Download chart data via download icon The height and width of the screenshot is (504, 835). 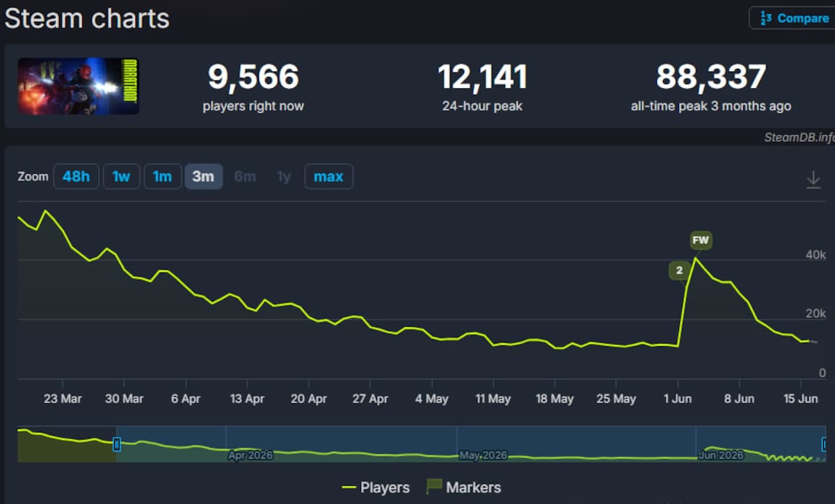(x=813, y=179)
